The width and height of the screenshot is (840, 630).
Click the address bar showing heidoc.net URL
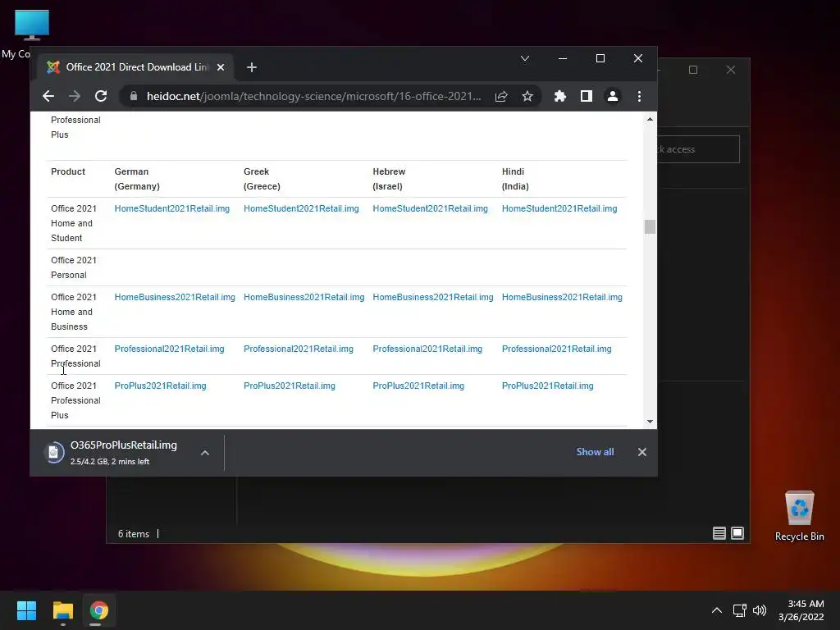pyautogui.click(x=314, y=97)
